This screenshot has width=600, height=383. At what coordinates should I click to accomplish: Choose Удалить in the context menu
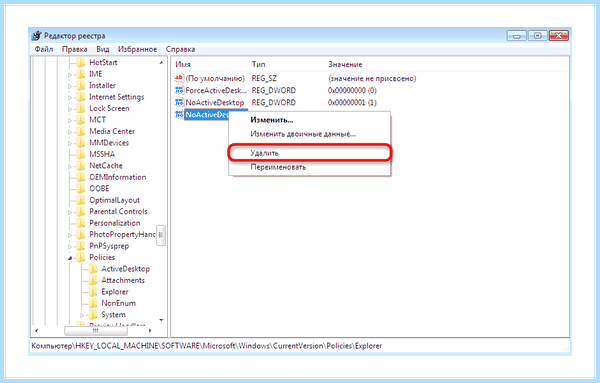(310, 153)
